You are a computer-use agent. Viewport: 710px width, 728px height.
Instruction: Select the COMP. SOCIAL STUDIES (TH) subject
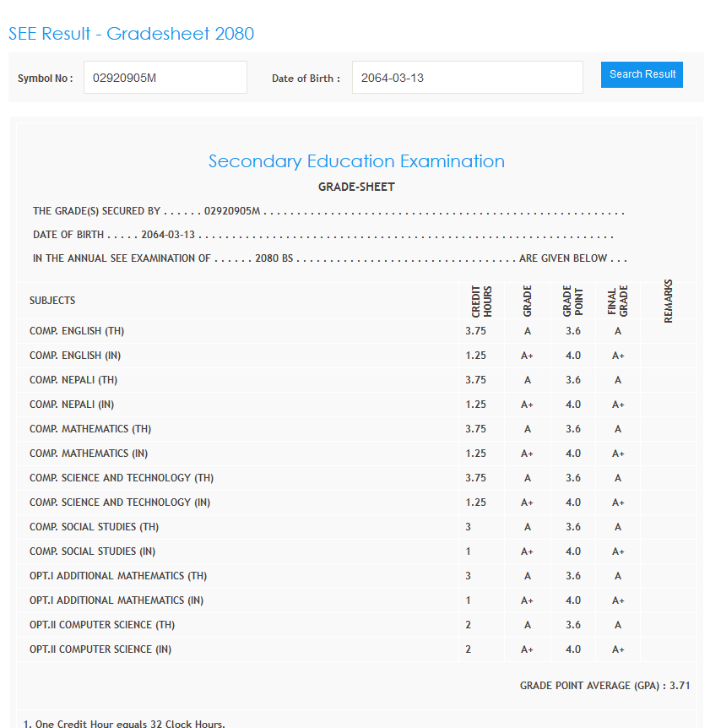(x=94, y=527)
